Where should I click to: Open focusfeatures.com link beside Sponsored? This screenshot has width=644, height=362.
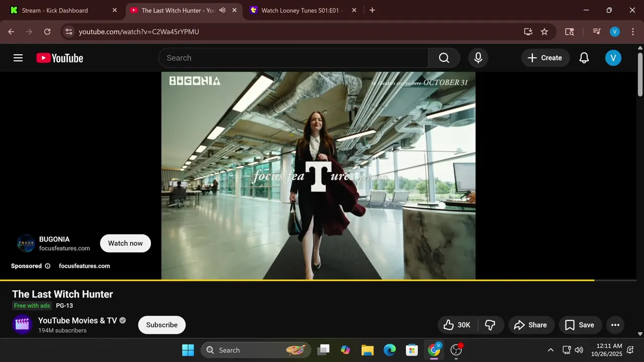click(x=85, y=266)
